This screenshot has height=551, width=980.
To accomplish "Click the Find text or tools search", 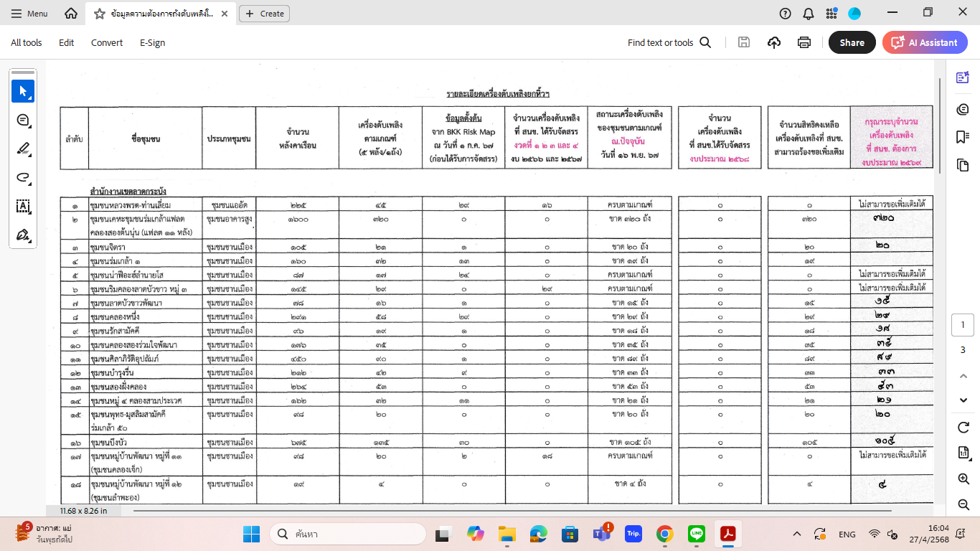I will click(x=669, y=42).
